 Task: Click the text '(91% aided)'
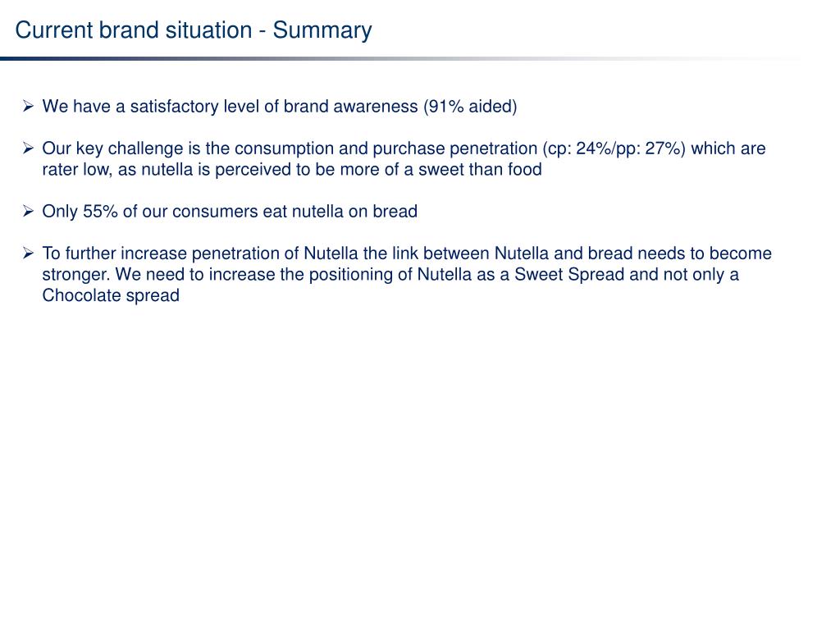pos(470,107)
